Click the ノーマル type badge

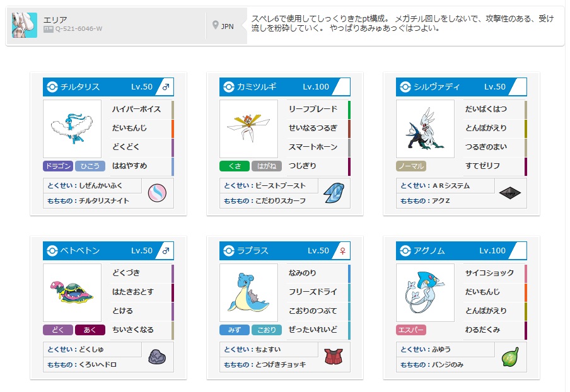pos(411,166)
